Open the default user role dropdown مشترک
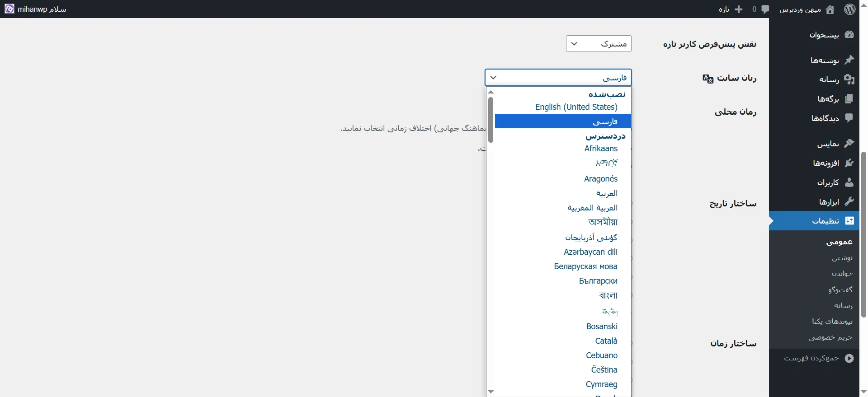This screenshot has height=397, width=868. point(599,44)
